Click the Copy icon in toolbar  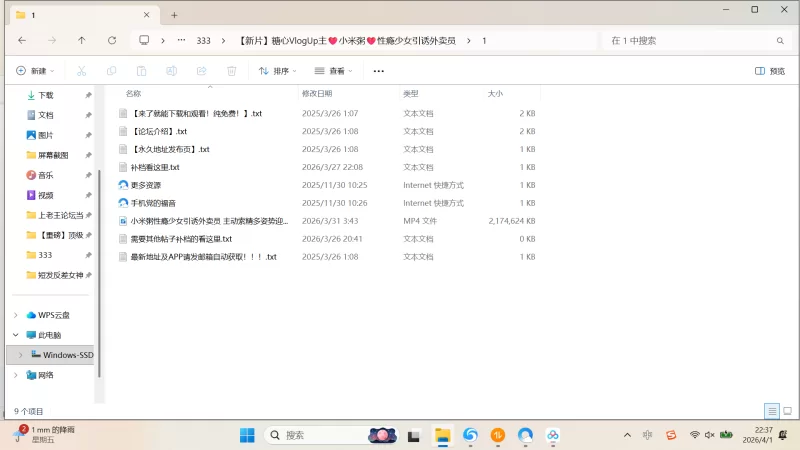[x=112, y=71]
